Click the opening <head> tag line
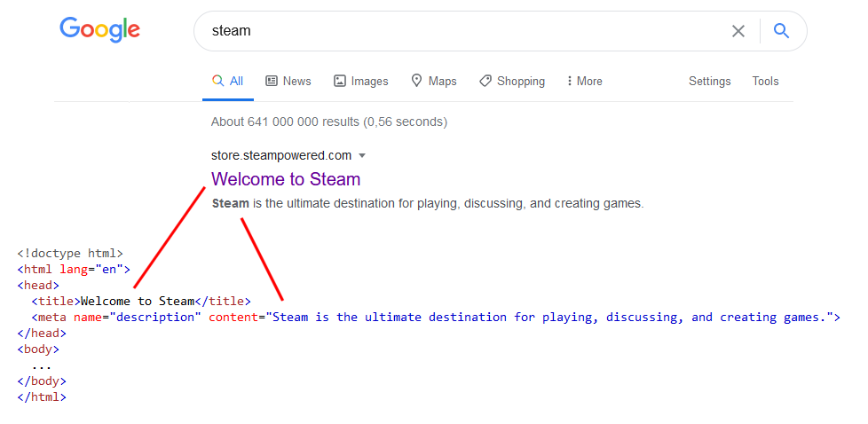 click(x=38, y=286)
